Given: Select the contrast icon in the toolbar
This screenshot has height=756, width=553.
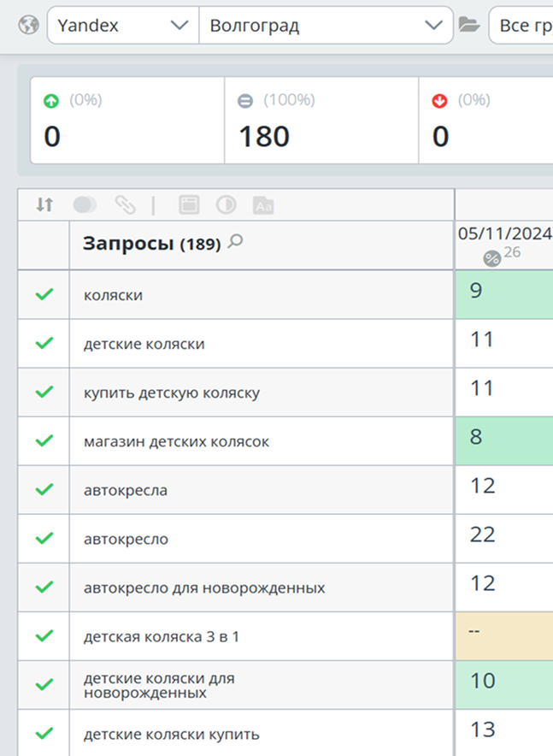Looking at the screenshot, I should (x=227, y=204).
